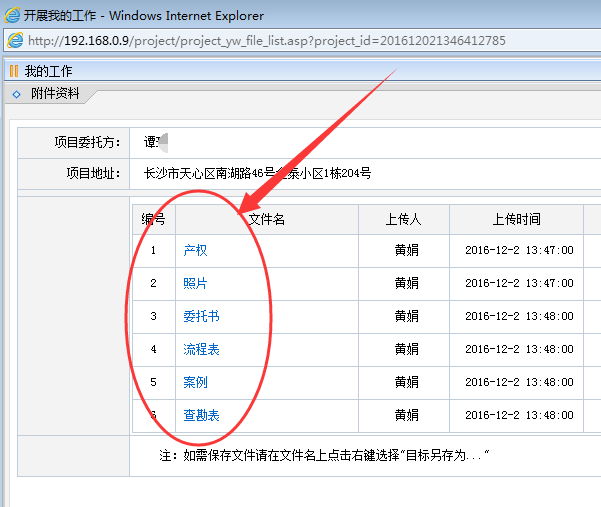Click the page icon beside the URL
Screen dimensions: 601x507
(x=16, y=41)
